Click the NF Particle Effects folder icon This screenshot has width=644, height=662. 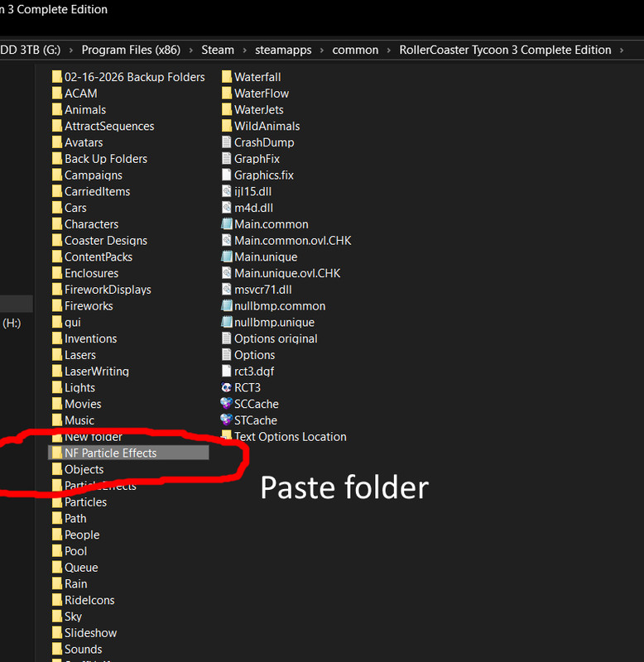(x=57, y=453)
